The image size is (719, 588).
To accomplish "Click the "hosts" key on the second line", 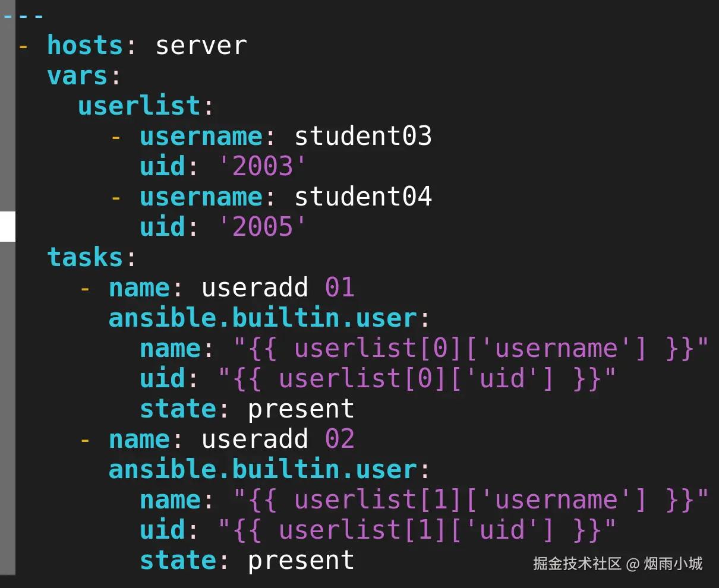I will click(x=84, y=46).
